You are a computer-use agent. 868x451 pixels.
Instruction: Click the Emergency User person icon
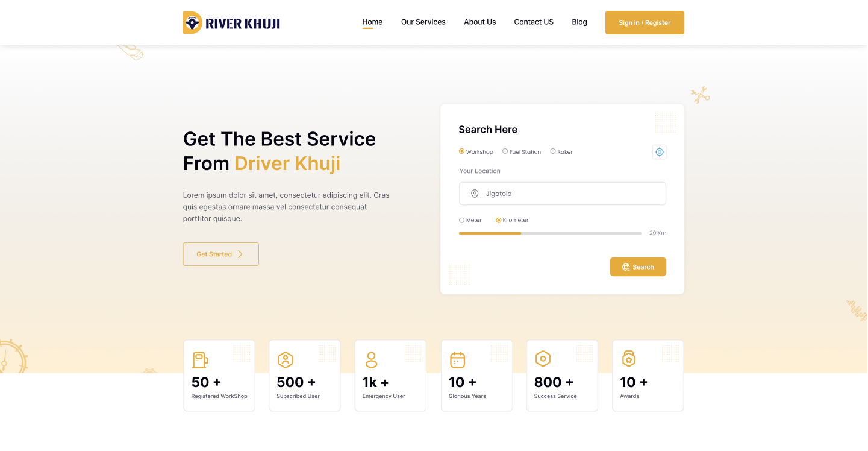coord(372,360)
